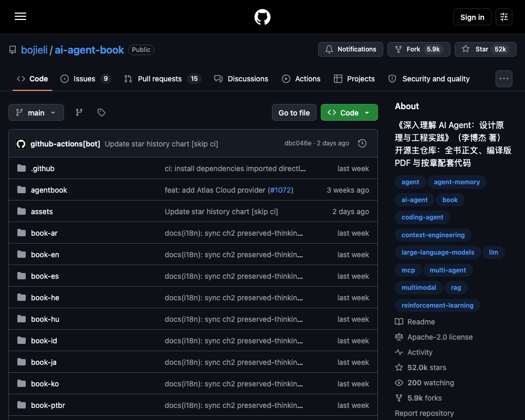Image resolution: width=525 pixels, height=420 pixels.
Task: Click the Sign in button
Action: coord(472,17)
